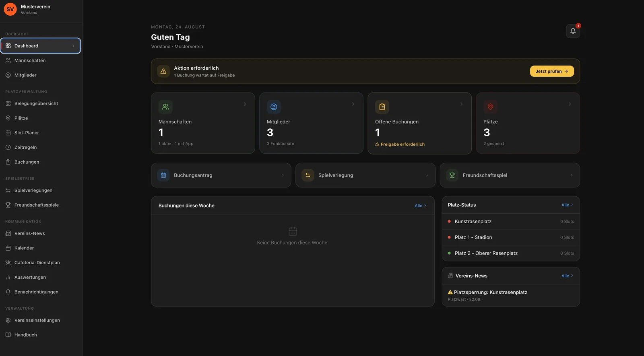Viewport: 644px width, 356px height.
Task: Open Spielverlegungen in the sidebar
Action: point(40,190)
